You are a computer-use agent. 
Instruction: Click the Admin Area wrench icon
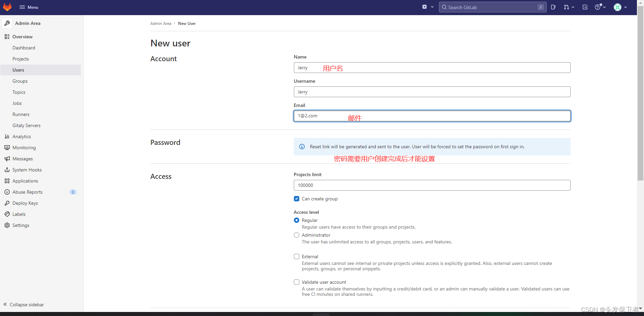click(x=7, y=23)
